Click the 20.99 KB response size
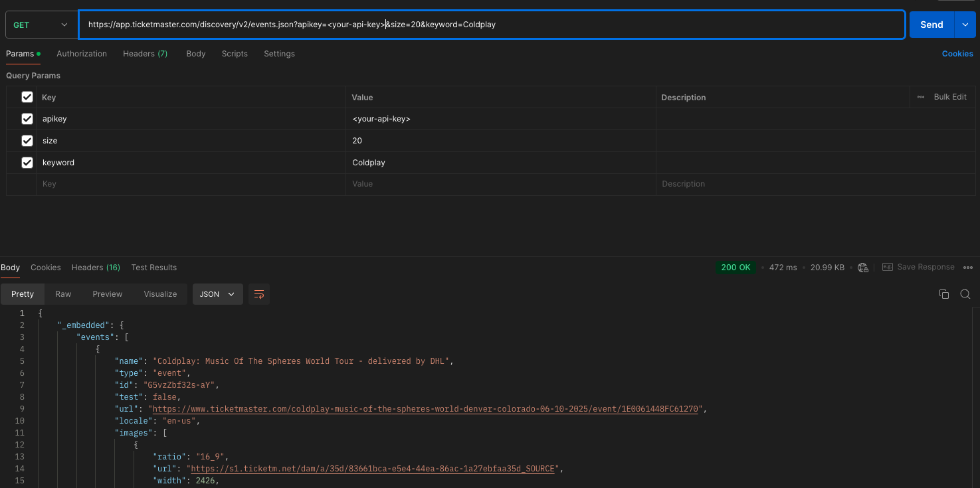 tap(827, 268)
